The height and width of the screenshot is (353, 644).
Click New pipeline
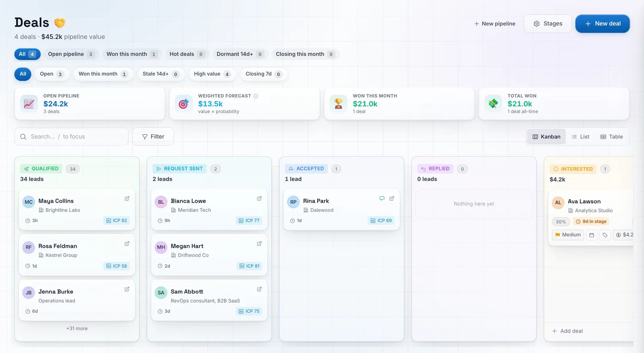(x=495, y=24)
